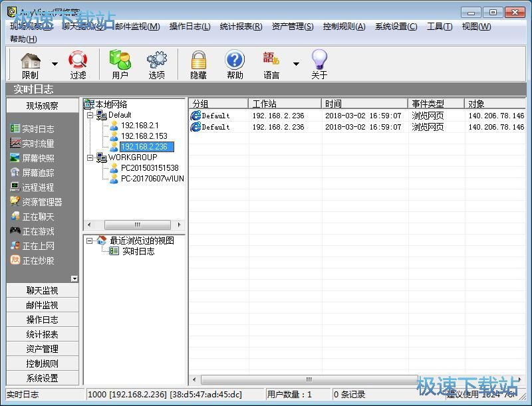This screenshot has height=406, width=532.
Task: Click the 过滤 (Filter) lifebuoy icon
Action: coord(78,64)
